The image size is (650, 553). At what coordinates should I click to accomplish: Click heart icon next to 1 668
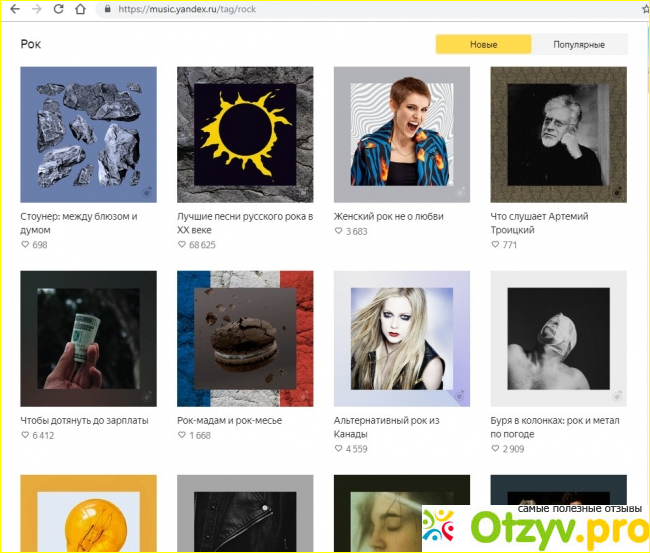tap(182, 435)
